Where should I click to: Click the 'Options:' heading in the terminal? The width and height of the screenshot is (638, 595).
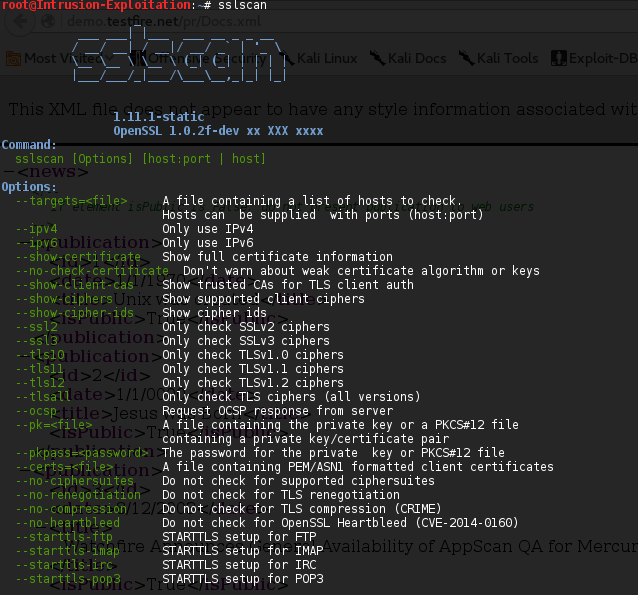tap(29, 187)
